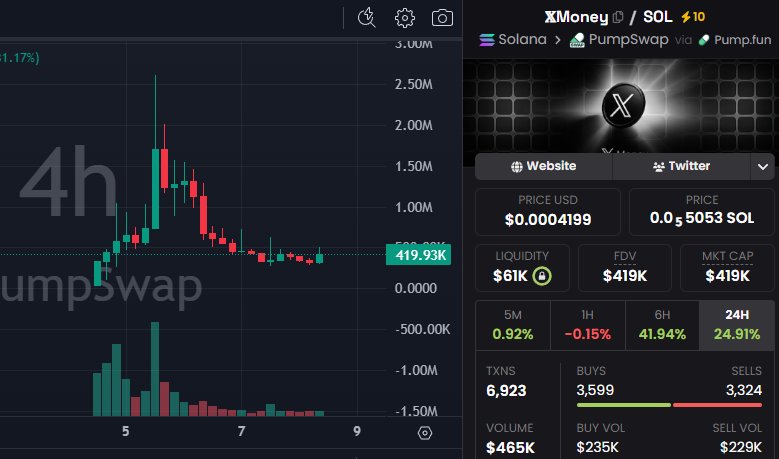Viewport: 779px width, 459px height.
Task: Open the PumpSwap DEX link
Action: coord(611,40)
